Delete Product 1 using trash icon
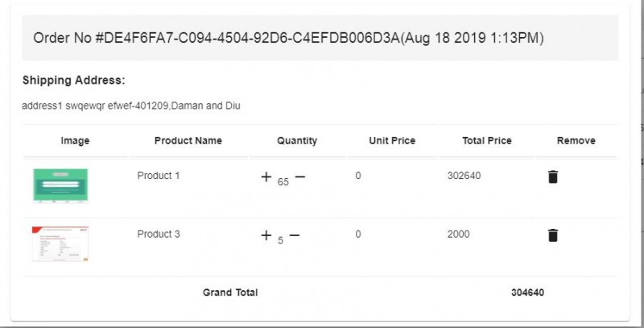Image resolution: width=644 pixels, height=328 pixels. [553, 176]
